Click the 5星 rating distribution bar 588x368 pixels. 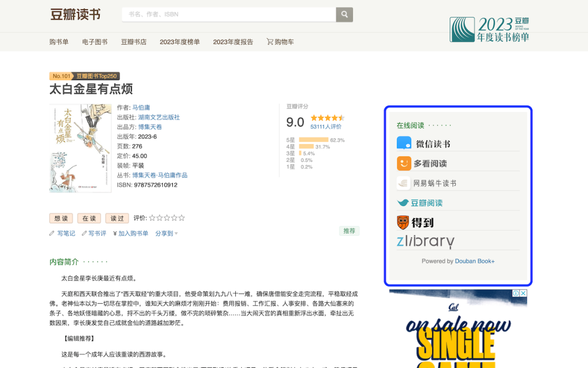click(x=314, y=140)
